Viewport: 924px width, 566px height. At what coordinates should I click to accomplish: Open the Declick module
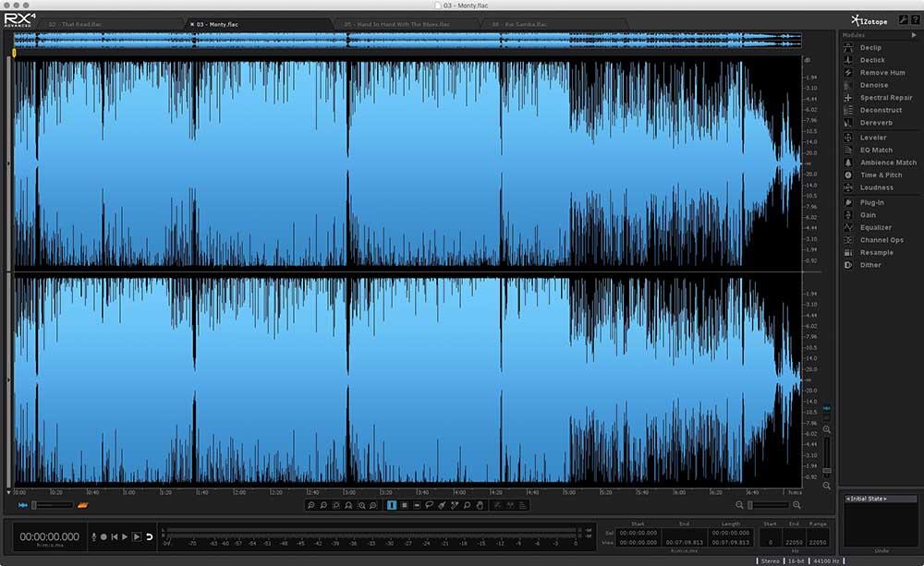pos(872,60)
